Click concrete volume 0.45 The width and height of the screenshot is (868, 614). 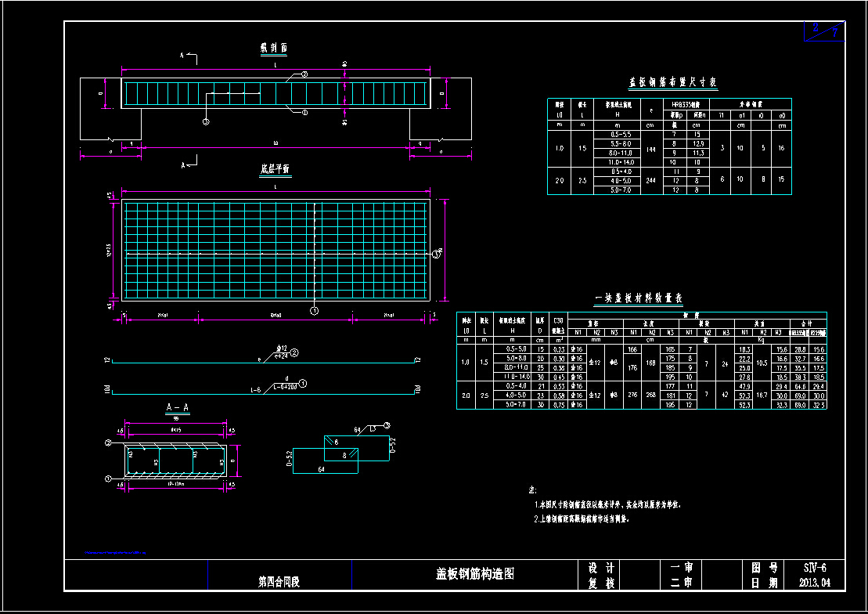click(x=559, y=377)
